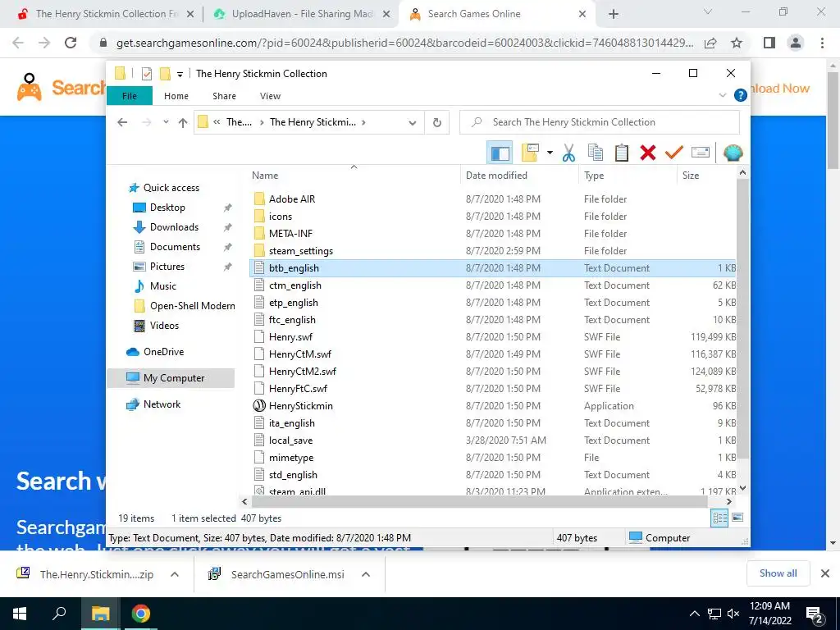Click the Search The Henry Stickmin Collection box
The height and width of the screenshot is (630, 840).
pyautogui.click(x=600, y=122)
